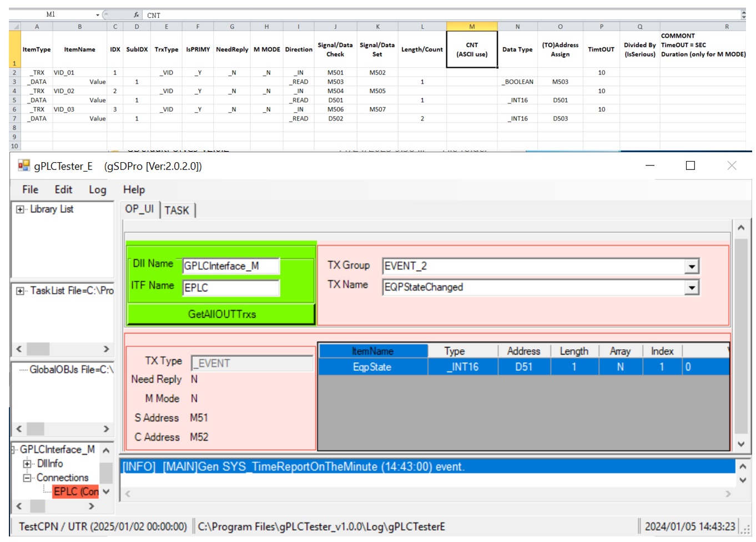Viewport: 756px width, 542px height.
Task: Click the Excel column M header
Action: pyautogui.click(x=472, y=27)
